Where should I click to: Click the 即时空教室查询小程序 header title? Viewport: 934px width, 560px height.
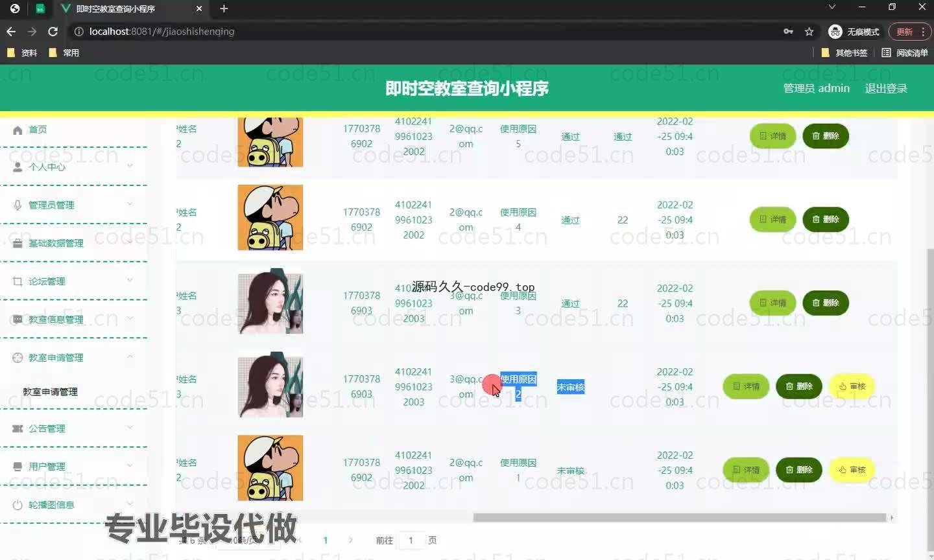pos(467,88)
